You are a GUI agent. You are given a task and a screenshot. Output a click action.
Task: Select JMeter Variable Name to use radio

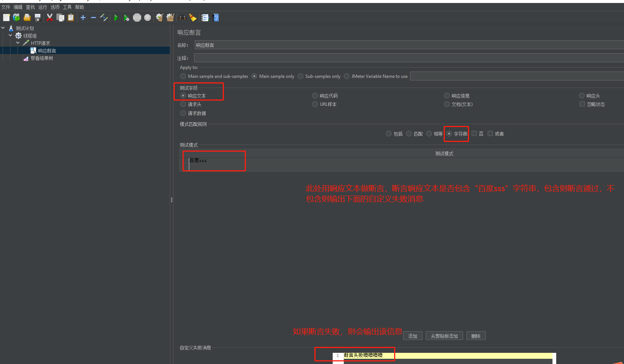346,76
